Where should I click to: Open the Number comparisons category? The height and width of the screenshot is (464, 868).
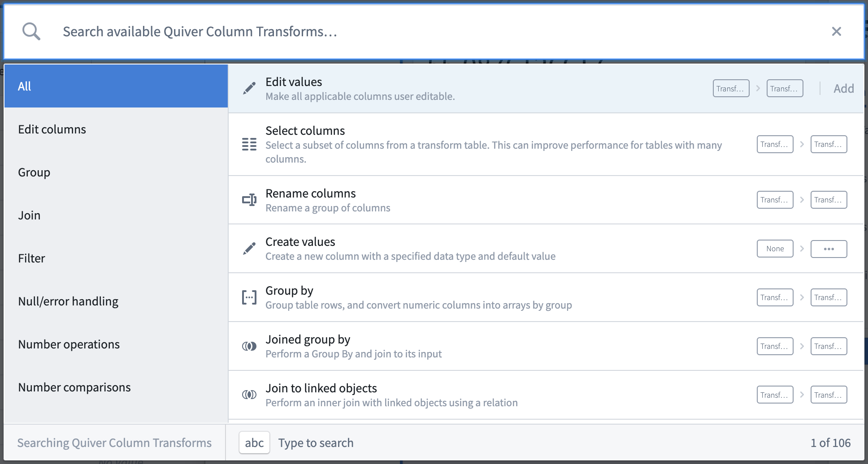[x=116, y=387]
